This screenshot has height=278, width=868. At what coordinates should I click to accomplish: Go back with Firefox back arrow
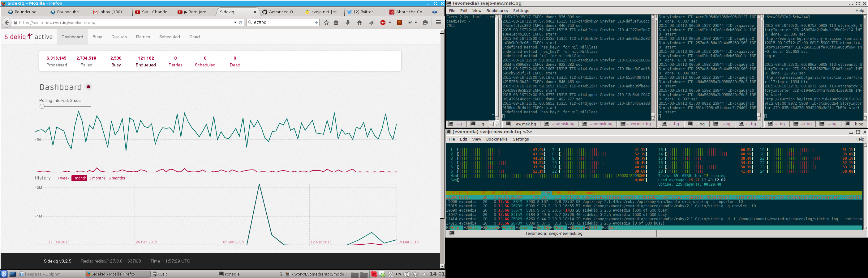(x=7, y=23)
